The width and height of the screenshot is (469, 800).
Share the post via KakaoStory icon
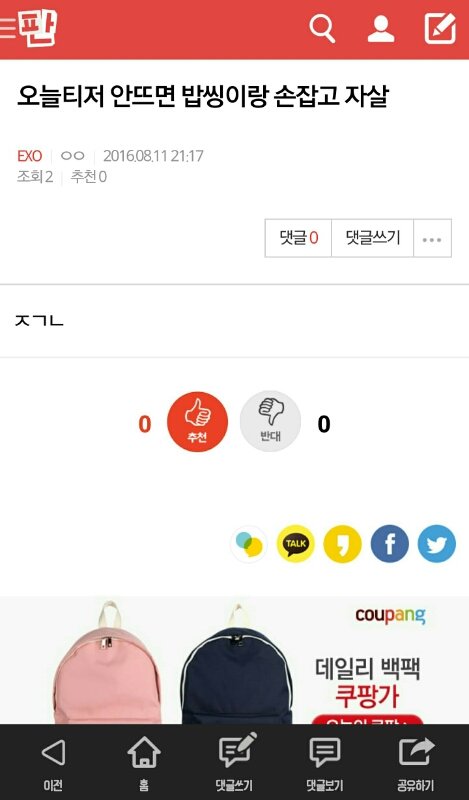click(x=342, y=544)
